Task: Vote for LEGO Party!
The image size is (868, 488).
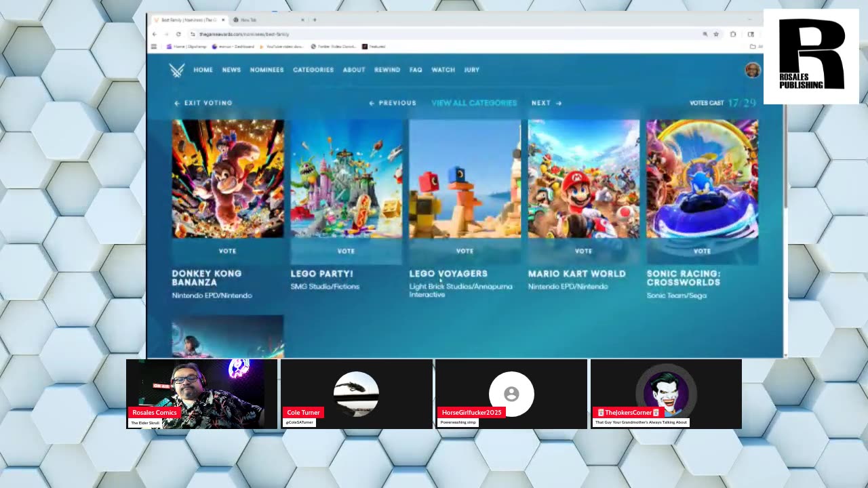Action: [347, 251]
